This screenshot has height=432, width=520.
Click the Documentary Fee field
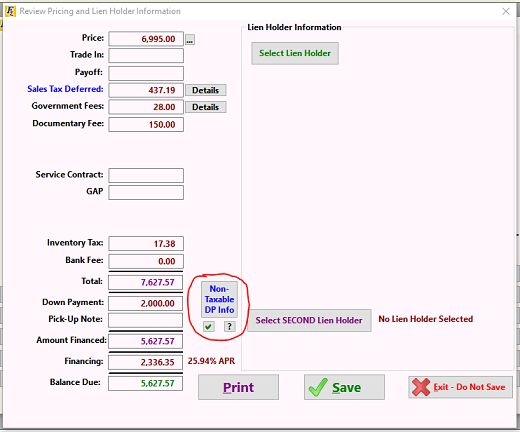[x=146, y=125]
